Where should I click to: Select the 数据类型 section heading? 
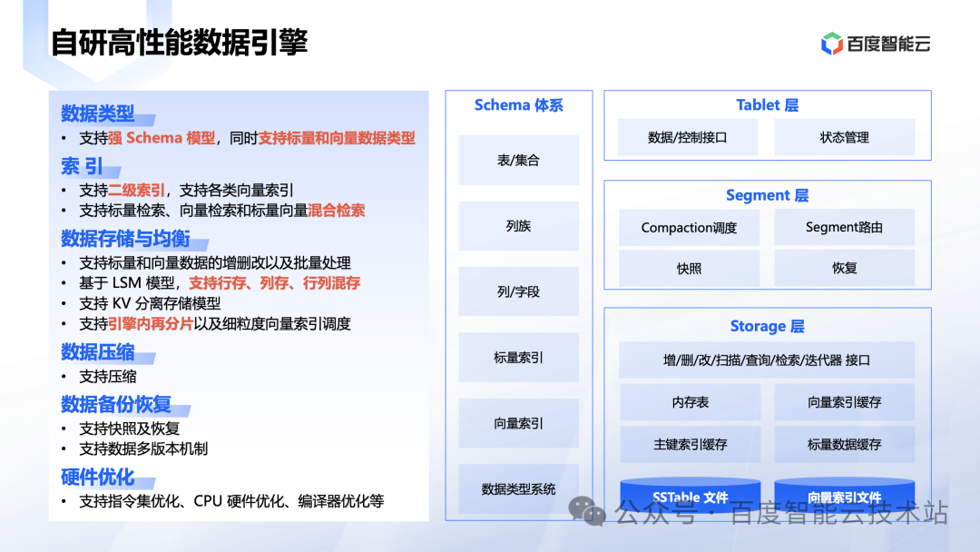click(x=97, y=113)
